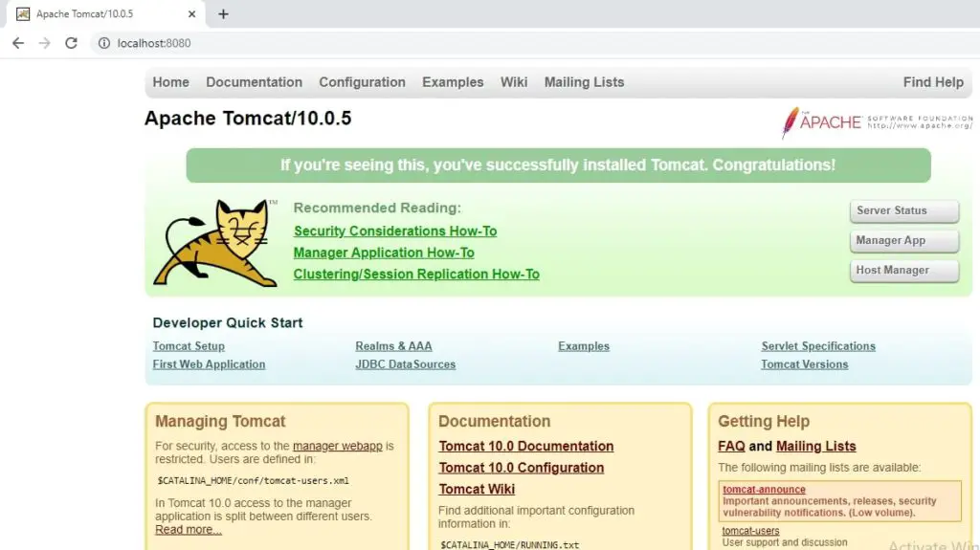980x550 pixels.
Task: Open the Clustering/Session Replication How-To link
Action: point(416,275)
